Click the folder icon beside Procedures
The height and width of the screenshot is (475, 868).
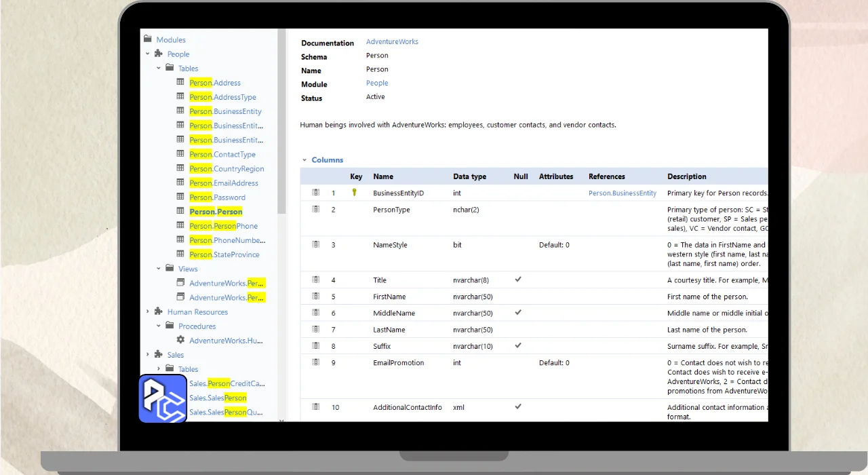pos(170,326)
